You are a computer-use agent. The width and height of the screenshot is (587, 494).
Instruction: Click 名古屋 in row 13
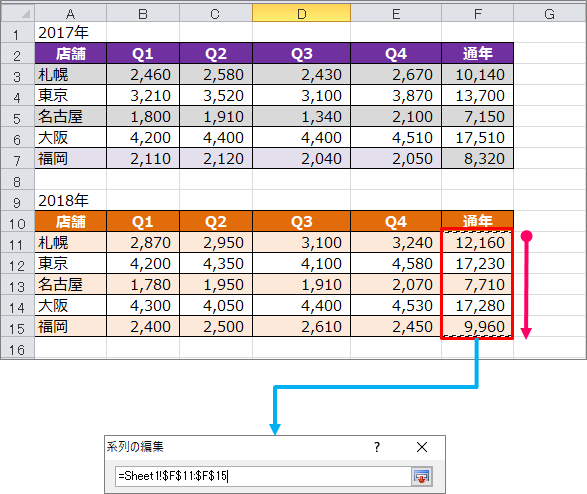70,284
